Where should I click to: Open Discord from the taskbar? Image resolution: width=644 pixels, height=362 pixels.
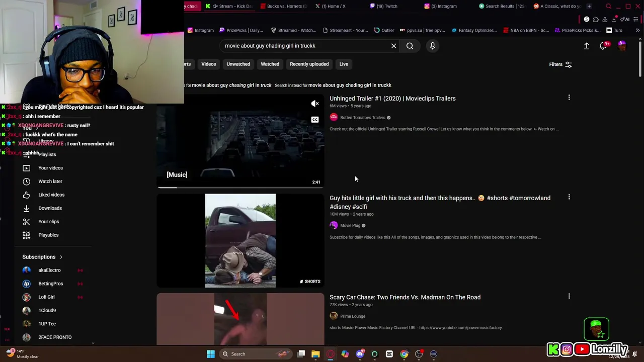tap(360, 354)
